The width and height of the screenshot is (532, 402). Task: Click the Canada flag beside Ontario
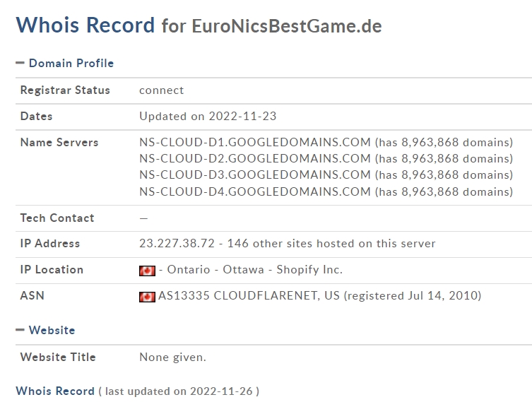point(147,271)
